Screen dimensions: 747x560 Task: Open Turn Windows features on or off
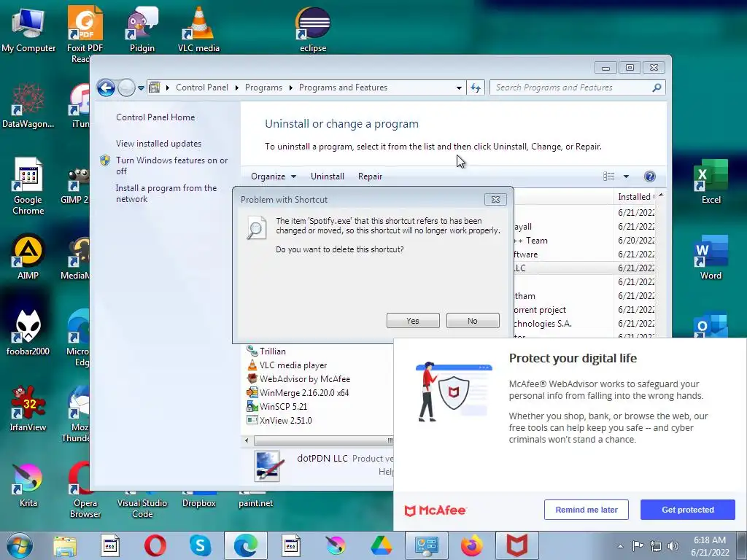[x=171, y=166]
